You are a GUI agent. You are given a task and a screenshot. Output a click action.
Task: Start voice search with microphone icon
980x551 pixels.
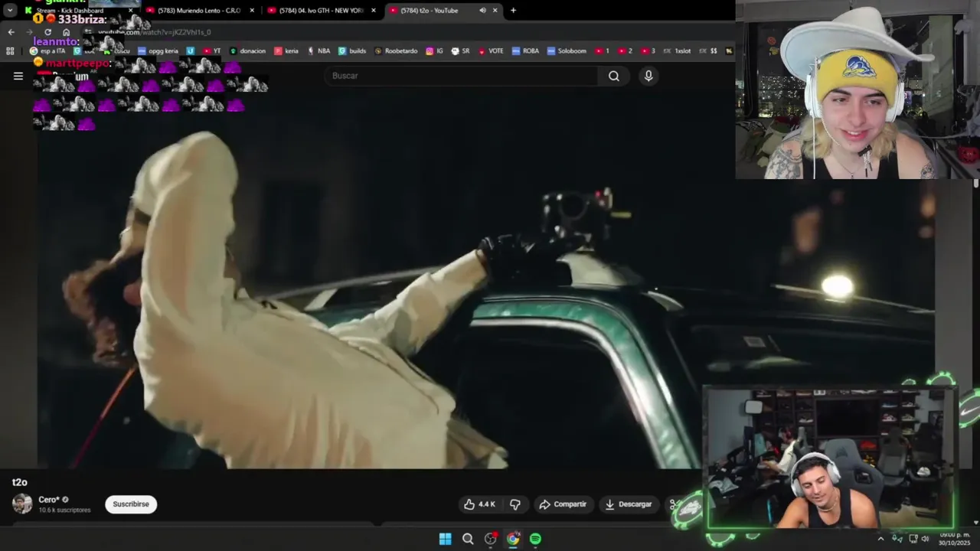point(648,76)
